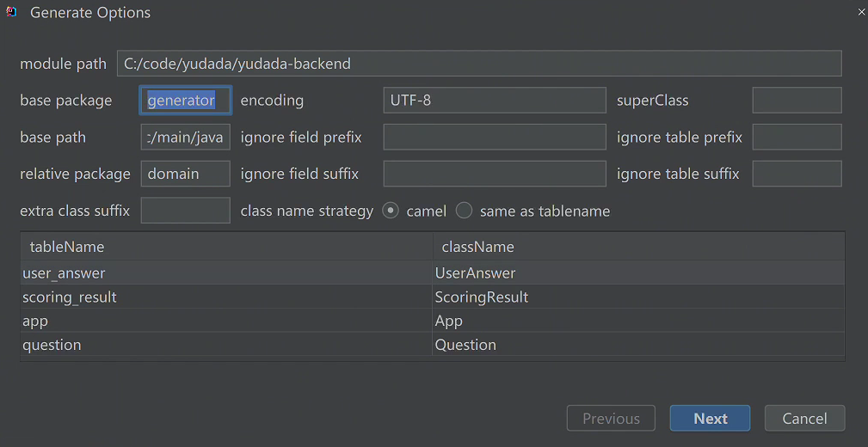Click the Next button
The width and height of the screenshot is (868, 447).
pyautogui.click(x=710, y=419)
